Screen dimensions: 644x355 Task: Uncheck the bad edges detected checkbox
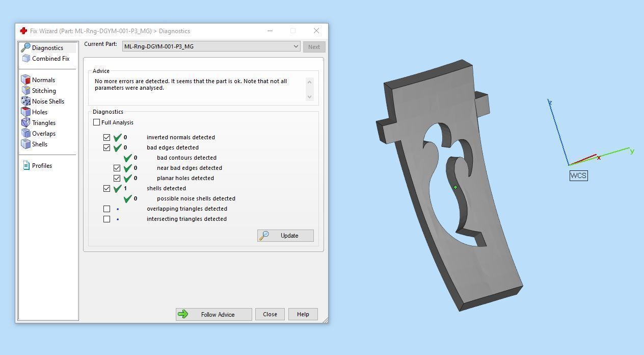click(x=106, y=147)
